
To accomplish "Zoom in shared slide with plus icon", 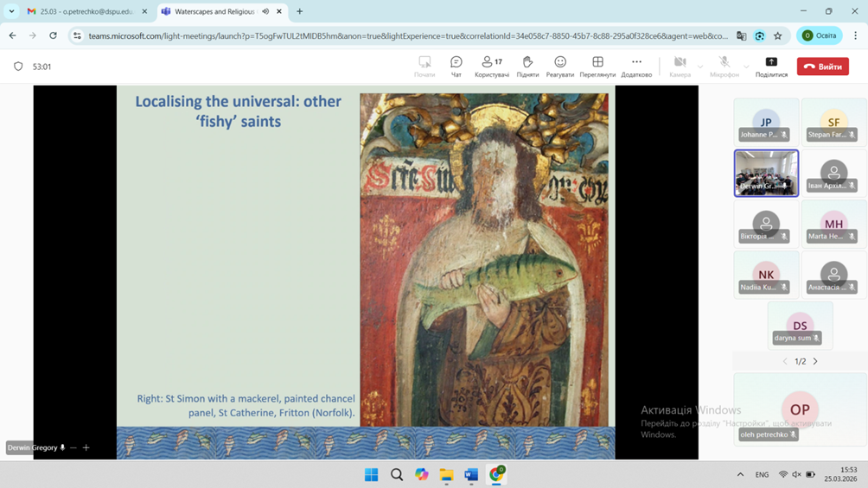I will 86,447.
